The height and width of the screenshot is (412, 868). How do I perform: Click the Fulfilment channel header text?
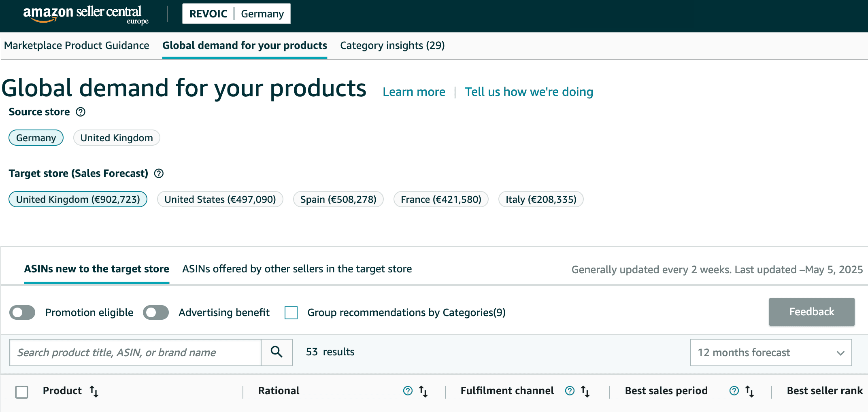507,391
